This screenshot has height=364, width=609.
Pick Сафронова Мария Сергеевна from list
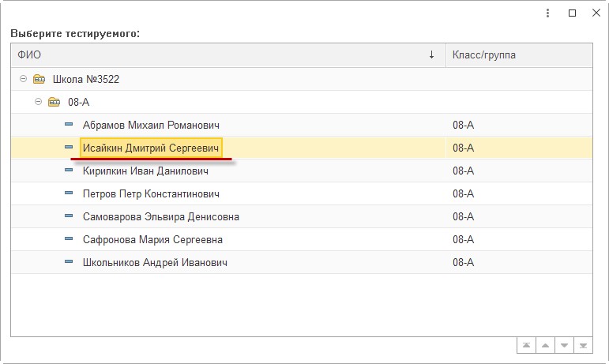click(x=152, y=239)
